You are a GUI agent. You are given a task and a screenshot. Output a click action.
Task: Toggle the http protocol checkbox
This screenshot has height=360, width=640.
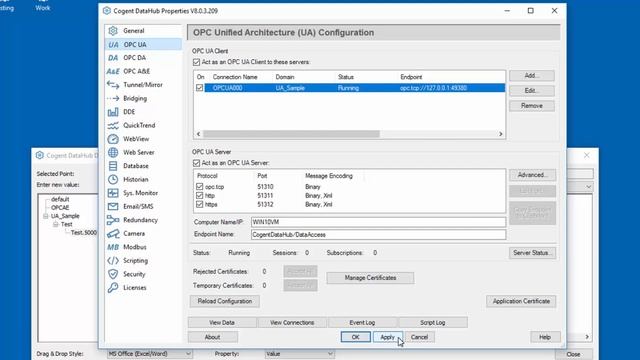200,196
